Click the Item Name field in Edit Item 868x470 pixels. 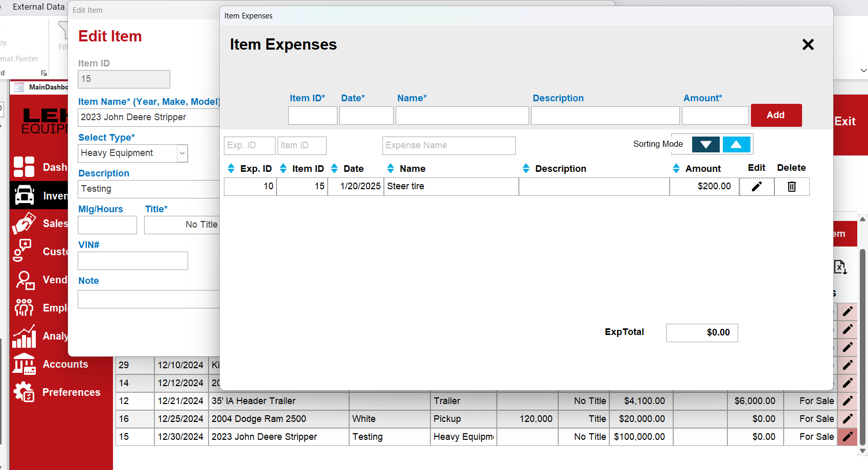(149, 118)
